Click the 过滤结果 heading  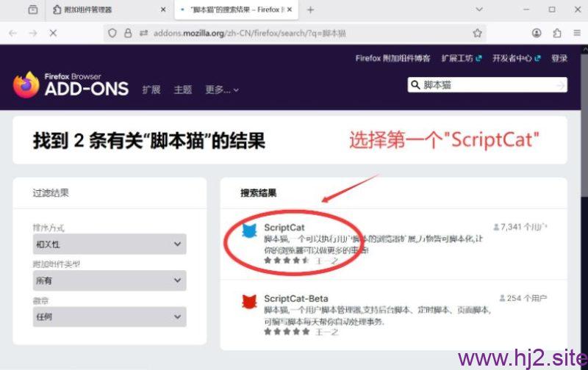(x=51, y=193)
